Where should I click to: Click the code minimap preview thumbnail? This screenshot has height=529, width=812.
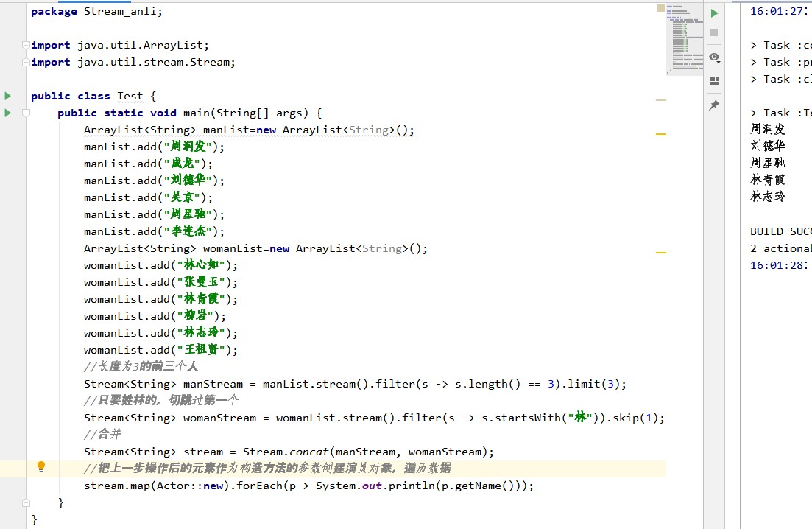pos(685,39)
